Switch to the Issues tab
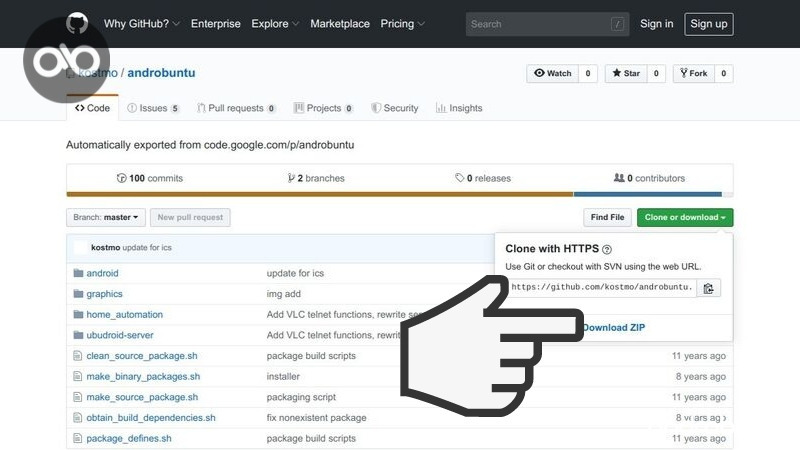Viewport: 800px width, 450px height. click(x=153, y=108)
